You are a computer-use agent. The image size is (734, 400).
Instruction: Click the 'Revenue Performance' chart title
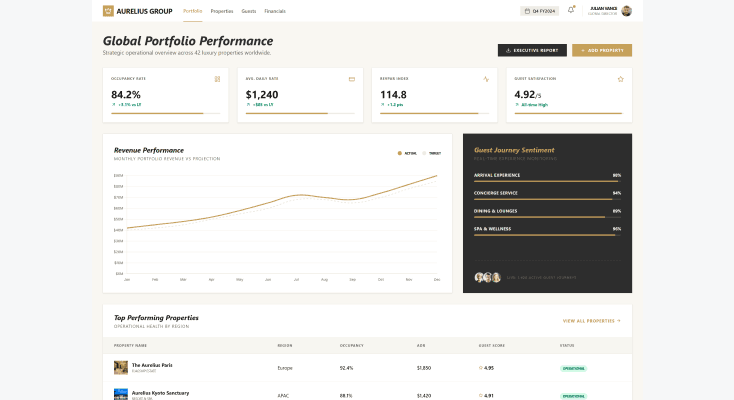[x=149, y=150]
